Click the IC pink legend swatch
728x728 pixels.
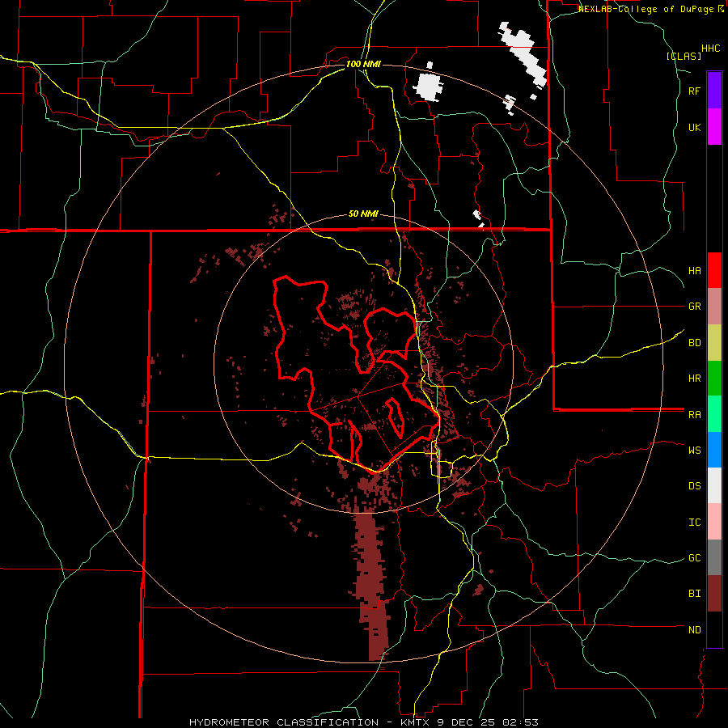pos(714,522)
